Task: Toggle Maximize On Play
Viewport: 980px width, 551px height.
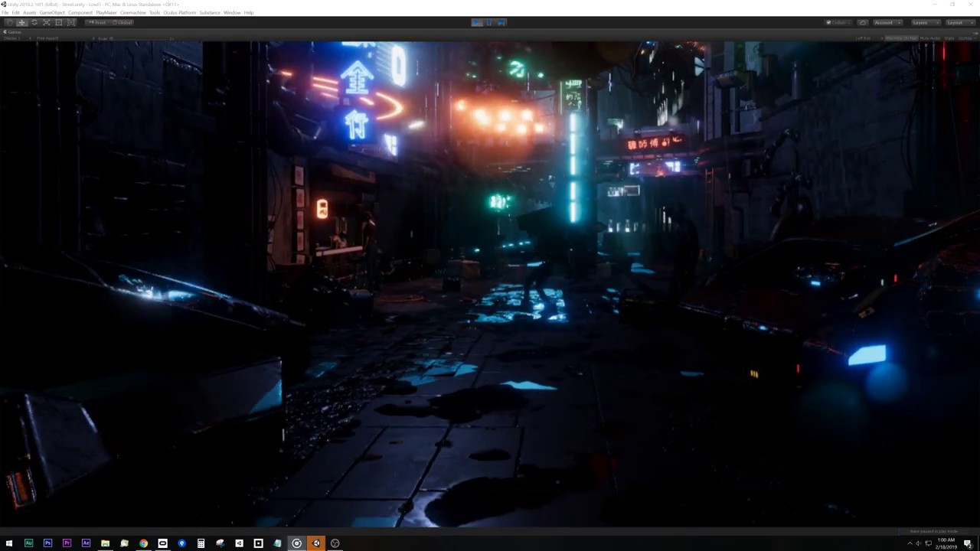Action: [x=900, y=37]
